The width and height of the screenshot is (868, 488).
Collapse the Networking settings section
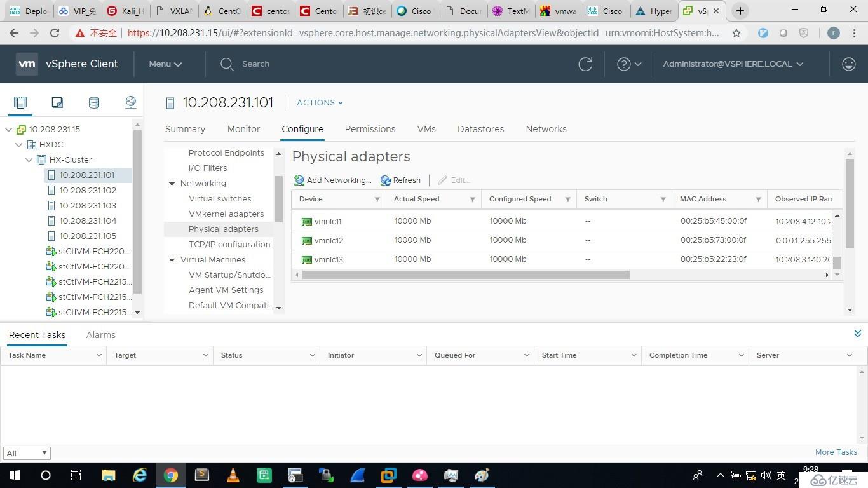point(172,184)
